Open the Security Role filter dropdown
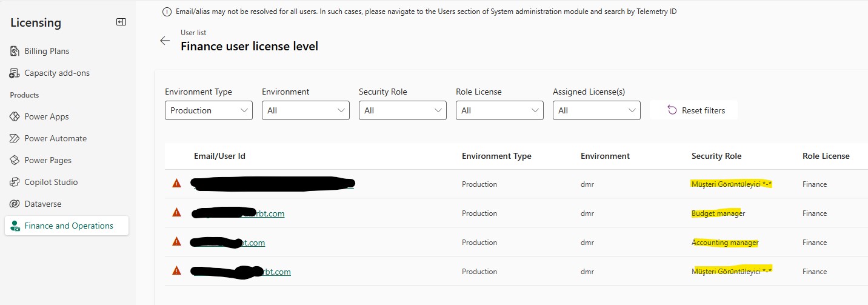The image size is (868, 305). [402, 110]
